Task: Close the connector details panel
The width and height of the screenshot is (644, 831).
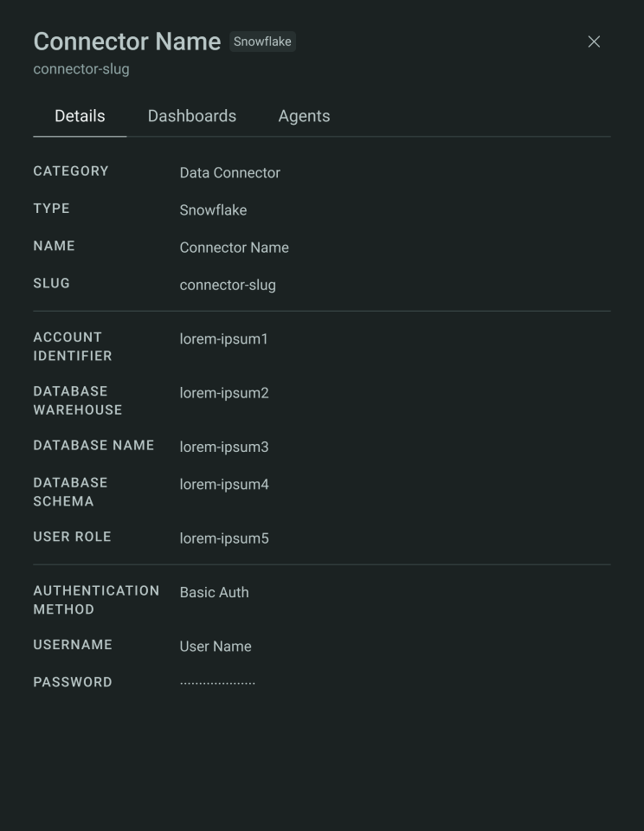Action: (594, 42)
